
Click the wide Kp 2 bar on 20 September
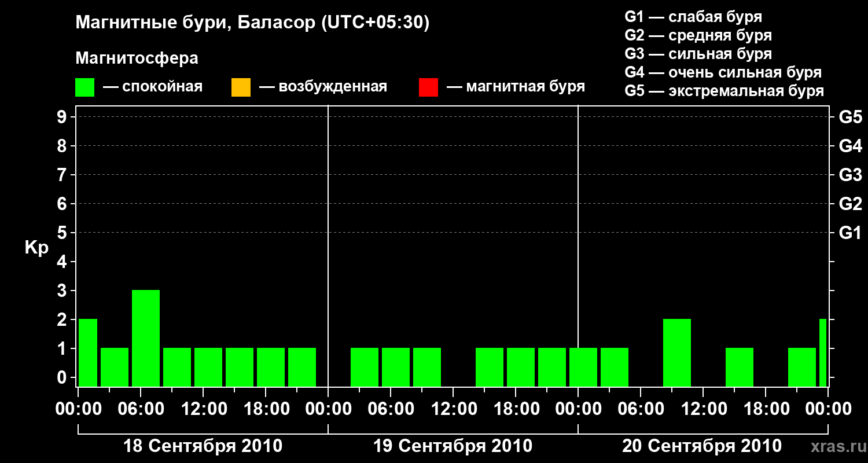click(x=677, y=352)
